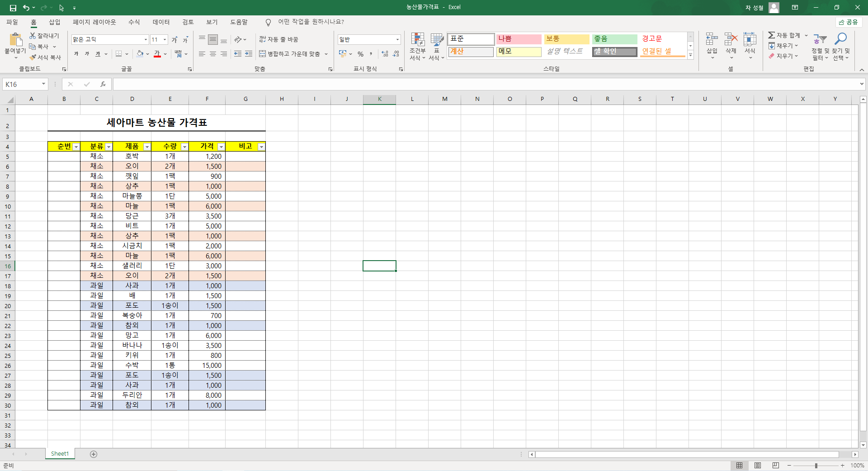
Task: Switch to page break preview in the status bar
Action: pos(776,466)
